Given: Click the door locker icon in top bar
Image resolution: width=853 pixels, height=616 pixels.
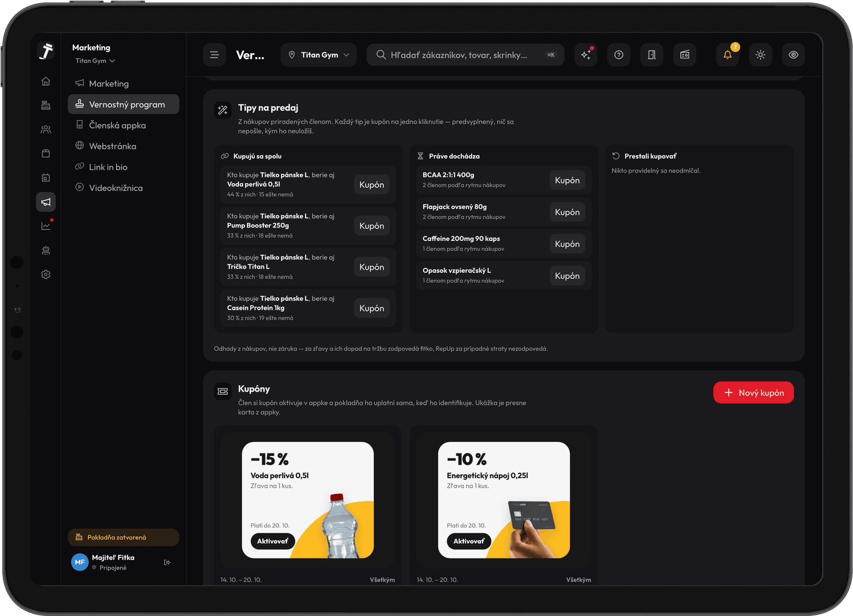Looking at the screenshot, I should [651, 55].
